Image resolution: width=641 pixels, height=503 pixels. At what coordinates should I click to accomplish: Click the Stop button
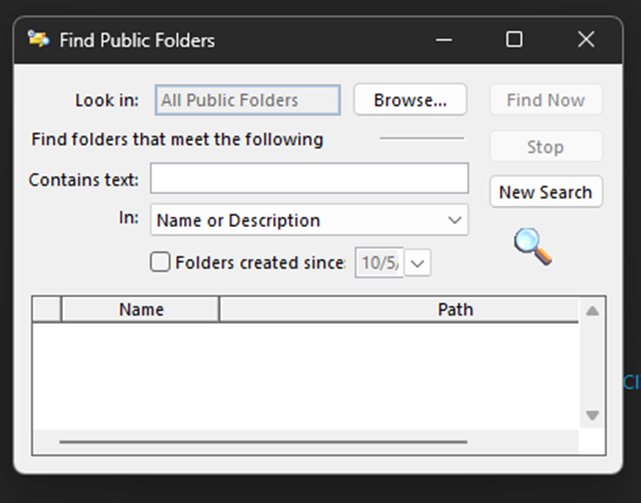(x=546, y=146)
